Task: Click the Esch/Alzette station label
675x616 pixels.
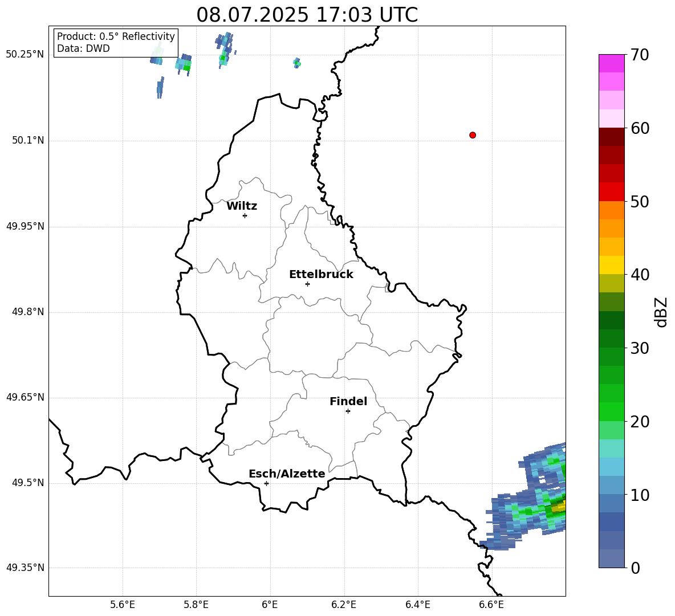Action: click(287, 474)
